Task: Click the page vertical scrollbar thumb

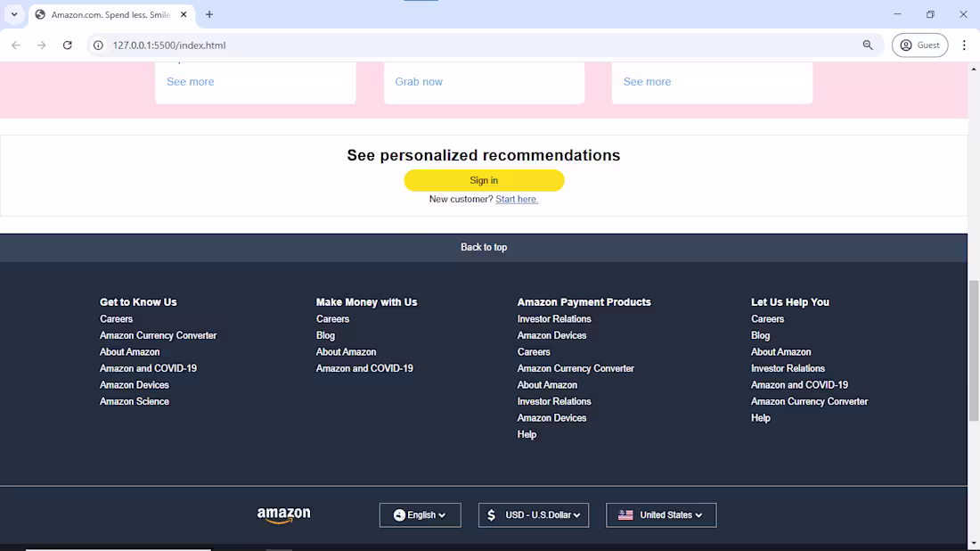Action: point(974,351)
